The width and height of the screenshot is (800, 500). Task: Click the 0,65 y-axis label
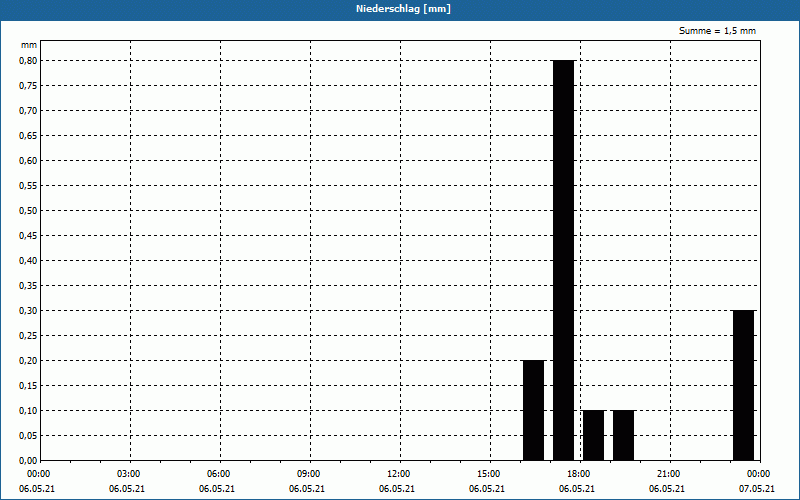tap(28, 135)
